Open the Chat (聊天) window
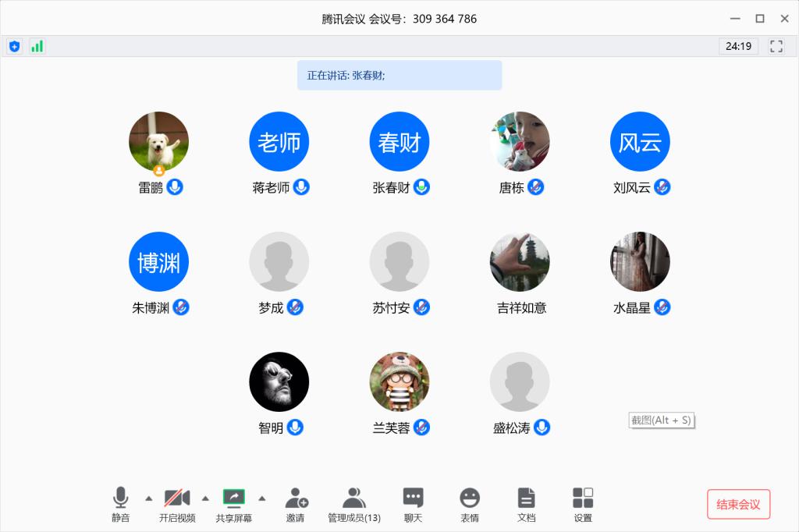This screenshot has width=799, height=532. click(x=413, y=504)
